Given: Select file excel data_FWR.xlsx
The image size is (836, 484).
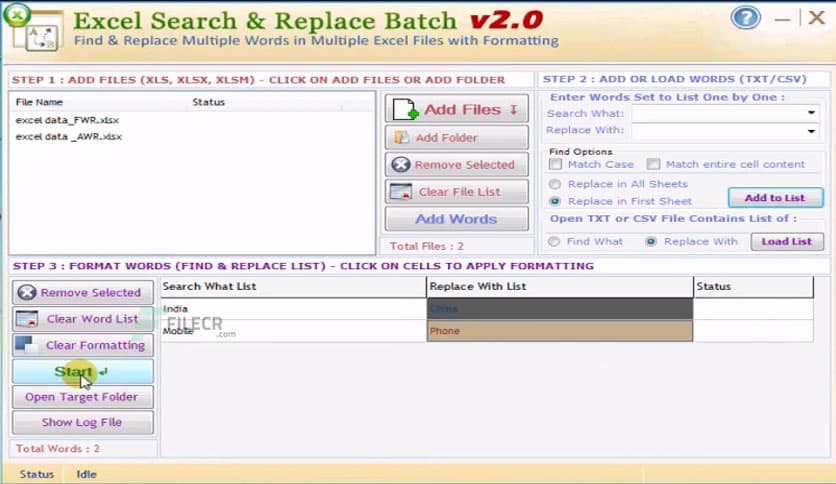Looking at the screenshot, I should click(67, 120).
